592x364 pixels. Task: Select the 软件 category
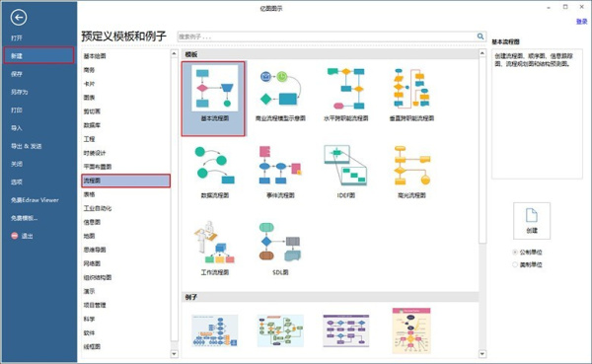pos(89,332)
